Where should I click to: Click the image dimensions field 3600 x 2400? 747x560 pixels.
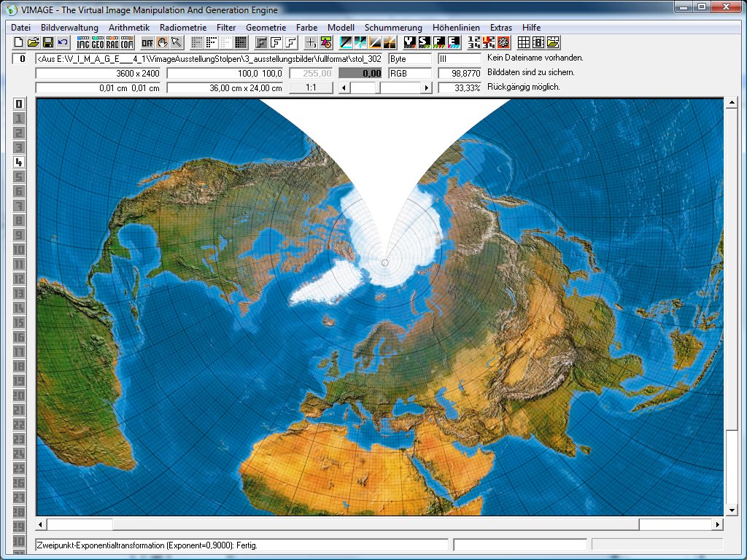pyautogui.click(x=99, y=74)
